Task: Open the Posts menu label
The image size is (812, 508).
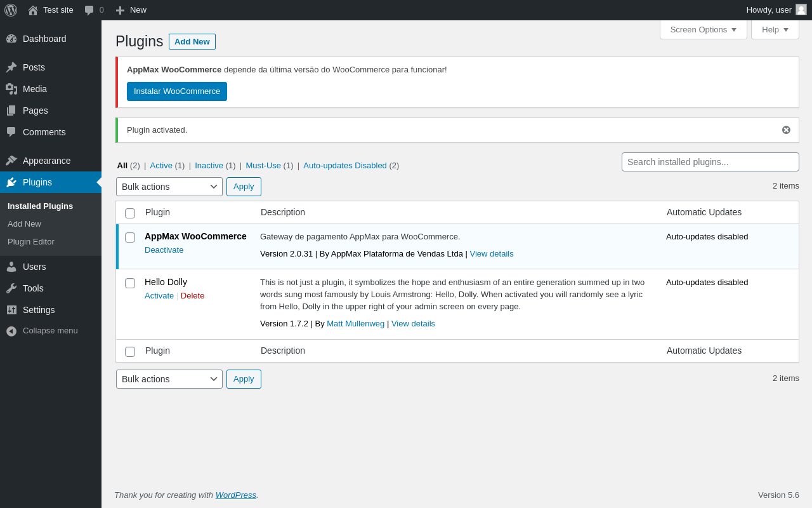Action: pos(34,67)
